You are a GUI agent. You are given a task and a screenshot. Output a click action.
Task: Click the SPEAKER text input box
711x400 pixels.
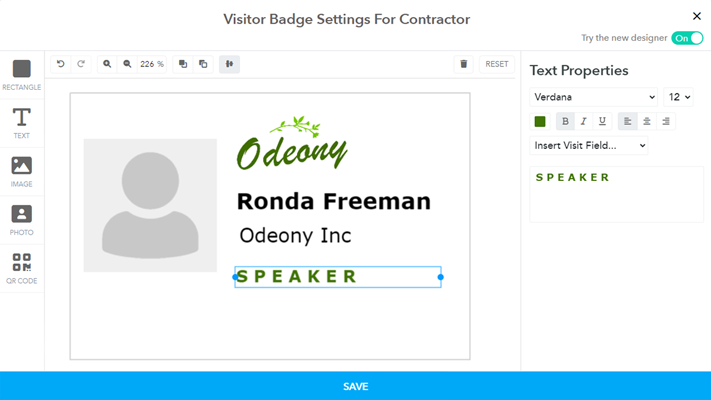(x=604, y=194)
